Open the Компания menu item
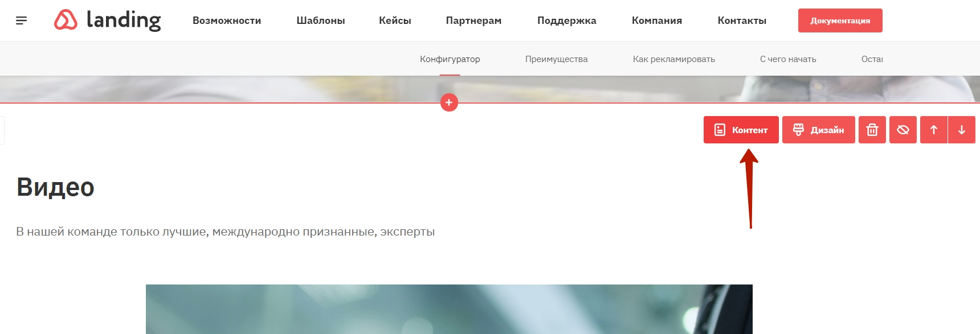 tap(657, 20)
